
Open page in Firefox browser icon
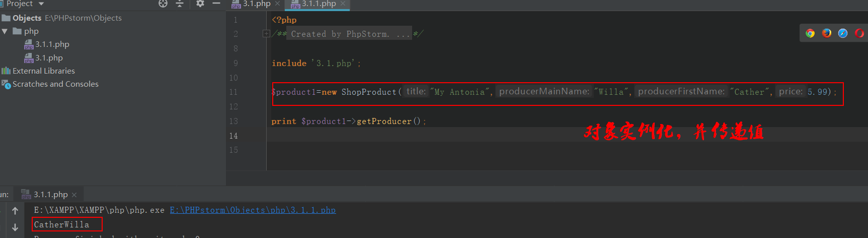pyautogui.click(x=827, y=33)
